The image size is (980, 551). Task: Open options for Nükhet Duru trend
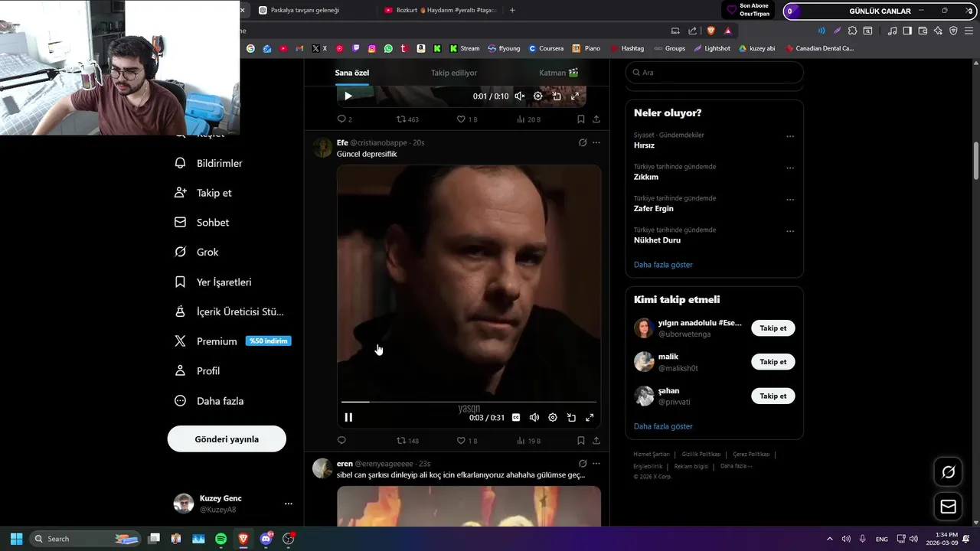coord(790,231)
